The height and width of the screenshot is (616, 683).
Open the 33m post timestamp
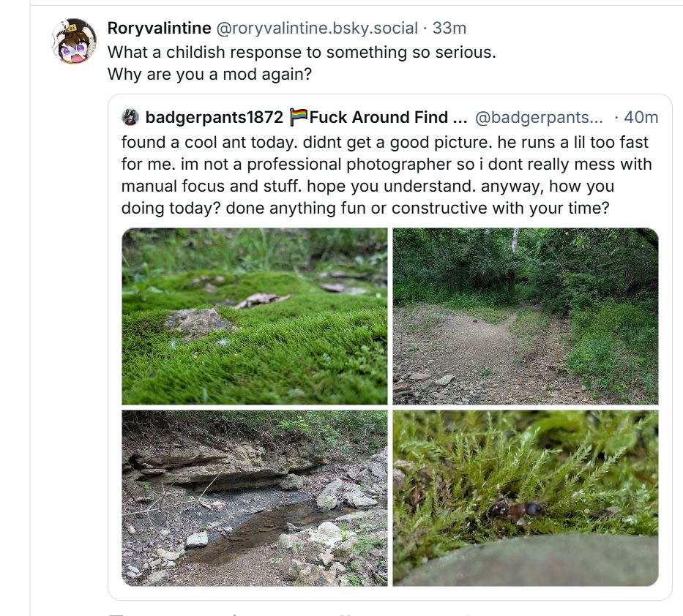449,29
